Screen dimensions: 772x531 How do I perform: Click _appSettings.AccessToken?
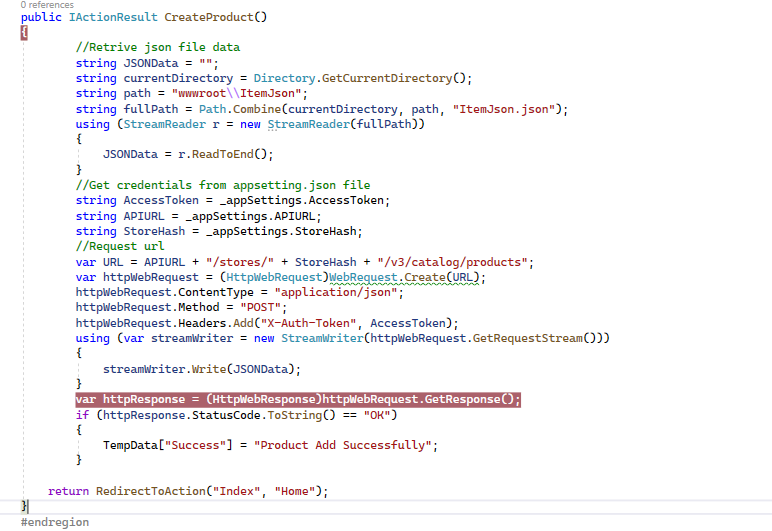click(x=301, y=200)
